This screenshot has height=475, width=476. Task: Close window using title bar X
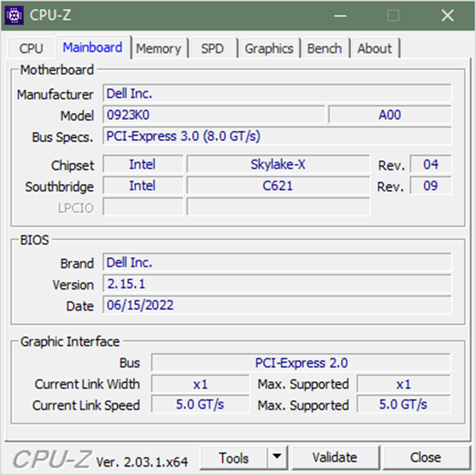click(x=447, y=16)
